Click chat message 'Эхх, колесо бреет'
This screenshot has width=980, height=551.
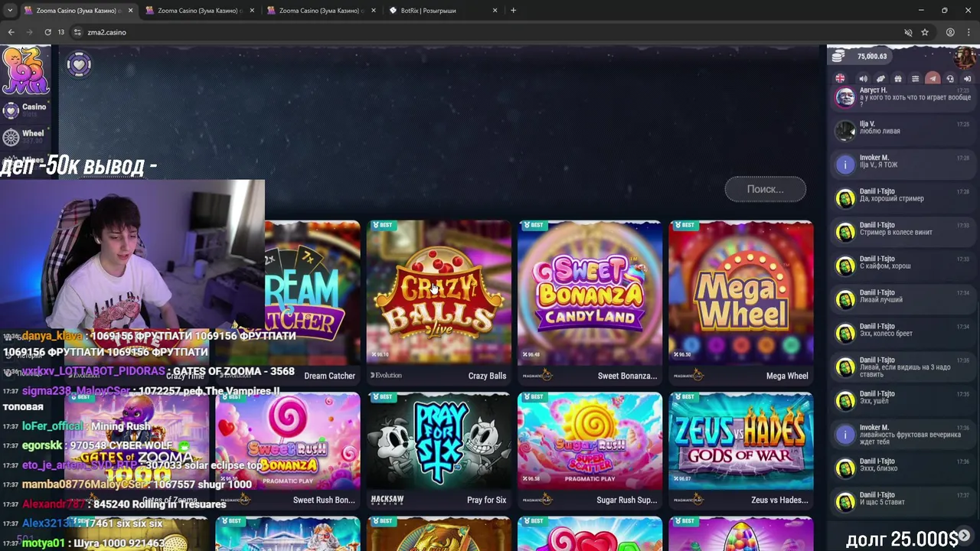[886, 333]
